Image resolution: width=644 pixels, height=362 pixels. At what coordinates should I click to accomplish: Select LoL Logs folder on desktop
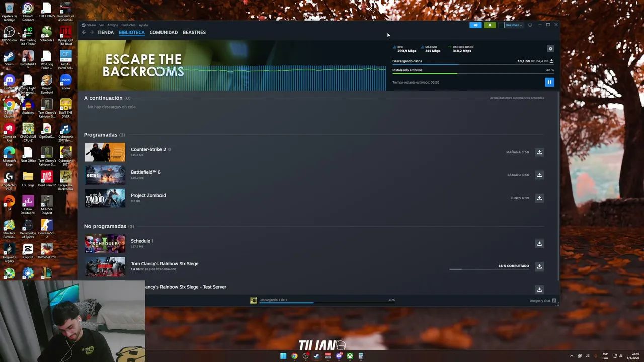tap(28, 179)
